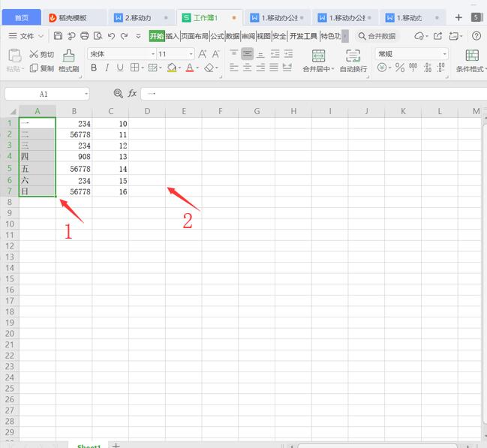Toggle vertical middle alignment
Screen dimensions: 487x448
click(247, 54)
